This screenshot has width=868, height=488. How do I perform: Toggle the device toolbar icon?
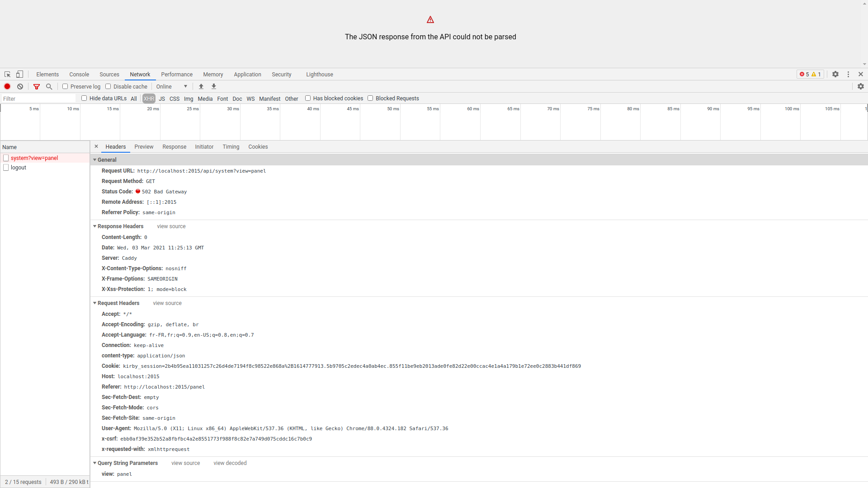click(19, 75)
